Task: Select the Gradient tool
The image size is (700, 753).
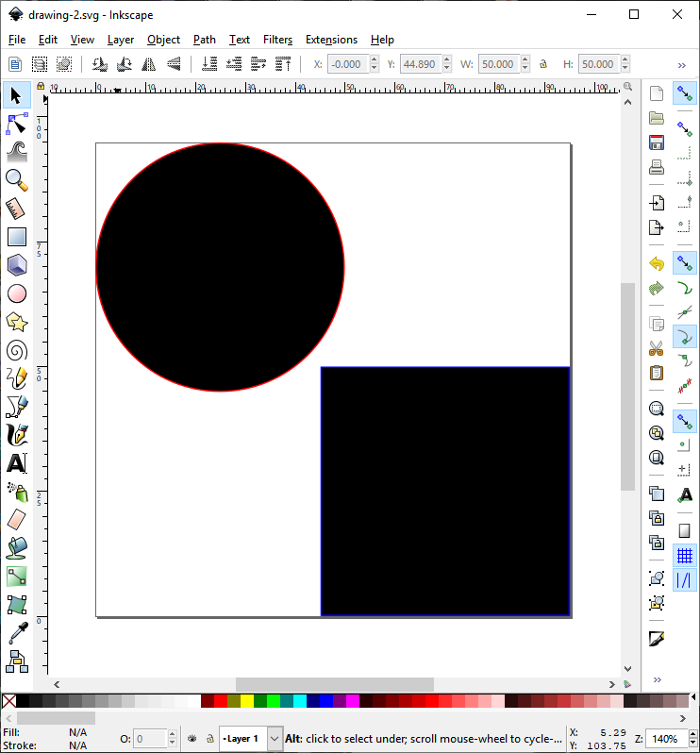Action: (x=16, y=577)
